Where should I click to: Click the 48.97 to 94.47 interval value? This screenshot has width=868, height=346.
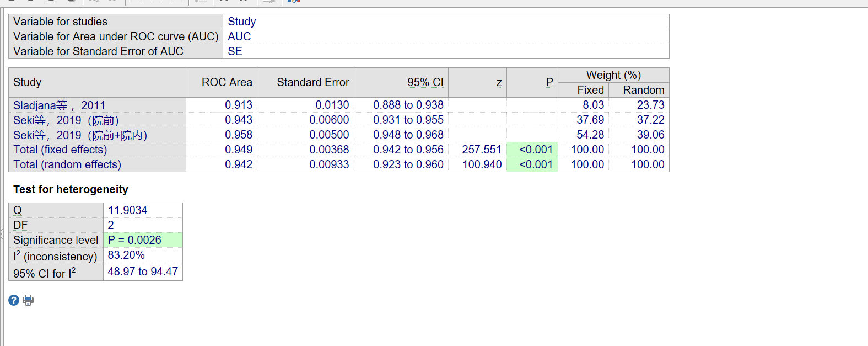[x=143, y=272]
